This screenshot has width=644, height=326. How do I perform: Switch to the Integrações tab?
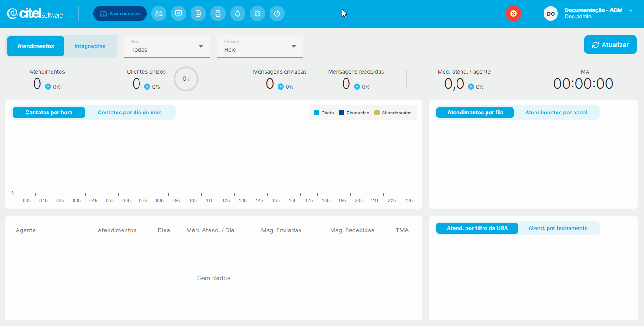point(90,46)
